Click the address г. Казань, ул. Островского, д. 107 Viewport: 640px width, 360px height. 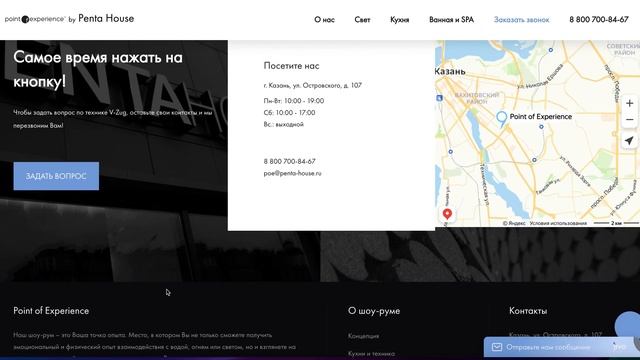tap(313, 85)
